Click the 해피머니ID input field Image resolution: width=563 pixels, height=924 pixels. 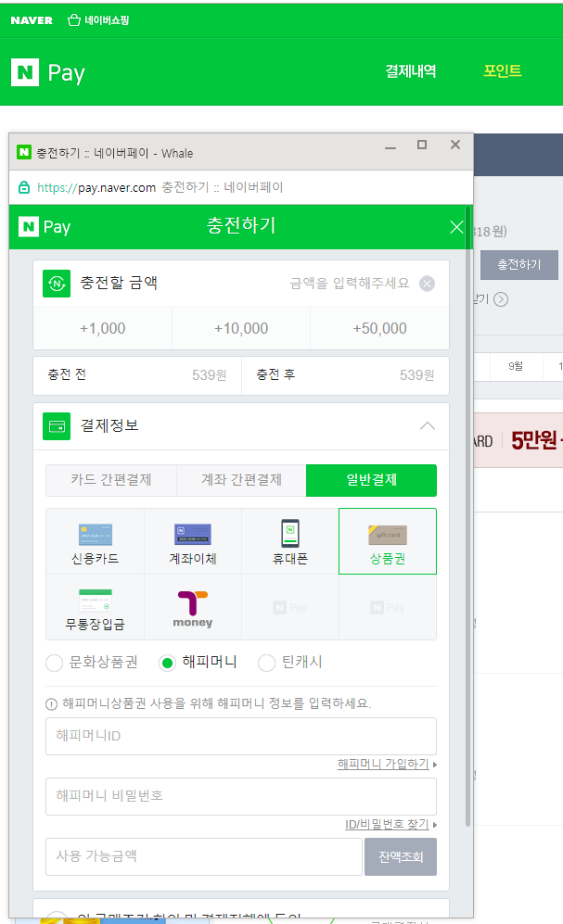(x=241, y=736)
